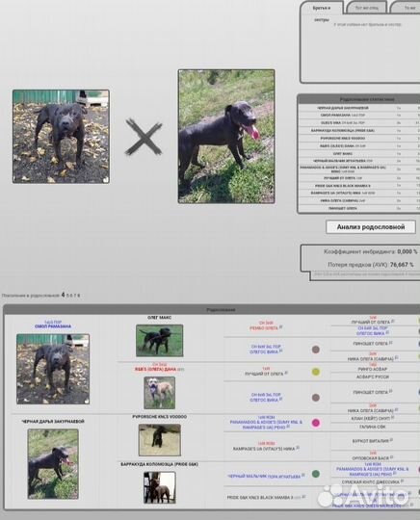Click the pink color marker beside PANAMADOG PEHO
This screenshot has height=520, width=420.
tap(316, 423)
